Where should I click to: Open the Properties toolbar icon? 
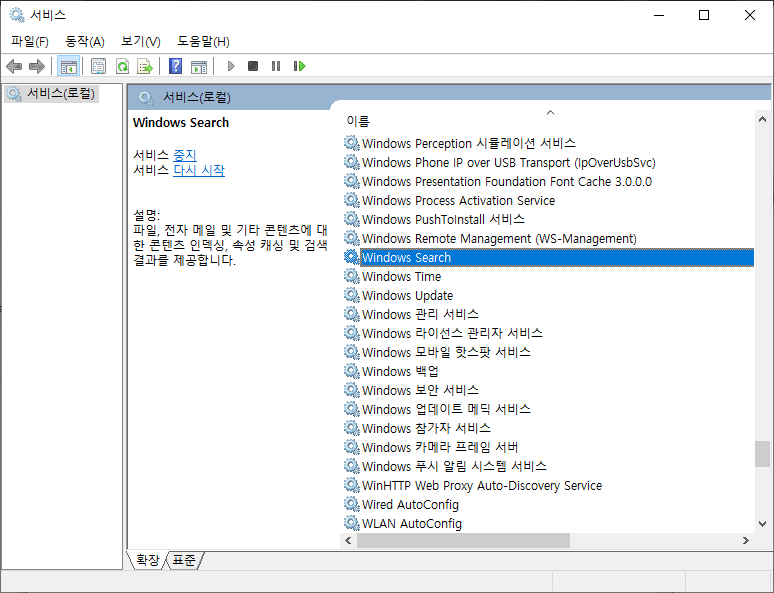point(98,66)
